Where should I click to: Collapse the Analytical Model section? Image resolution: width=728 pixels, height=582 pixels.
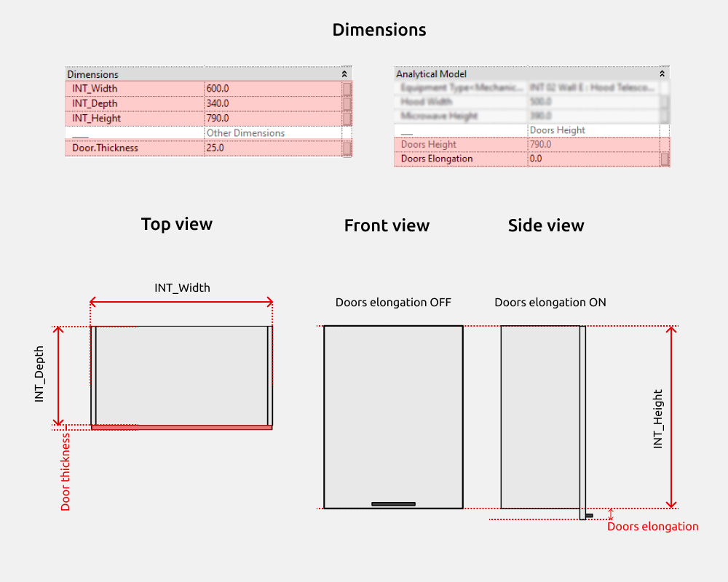click(x=662, y=73)
